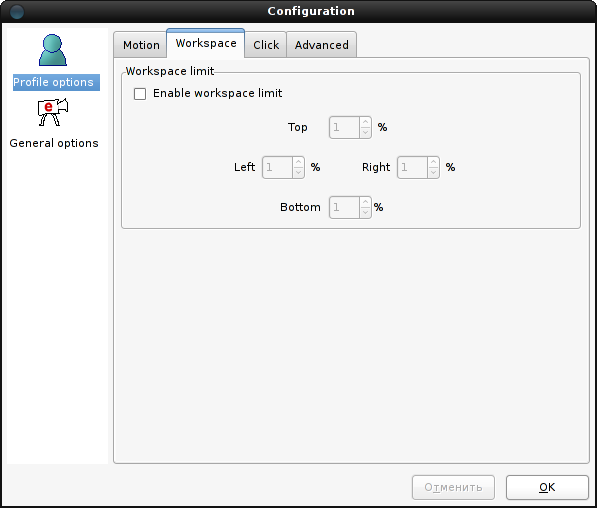Decrease the Right percentage value
The height and width of the screenshot is (508, 597).
(433, 173)
